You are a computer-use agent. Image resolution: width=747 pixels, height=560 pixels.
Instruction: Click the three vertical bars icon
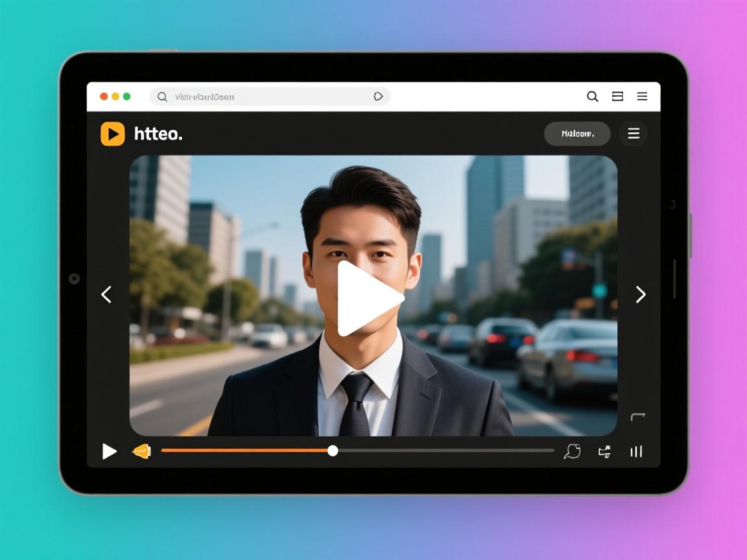click(x=636, y=452)
